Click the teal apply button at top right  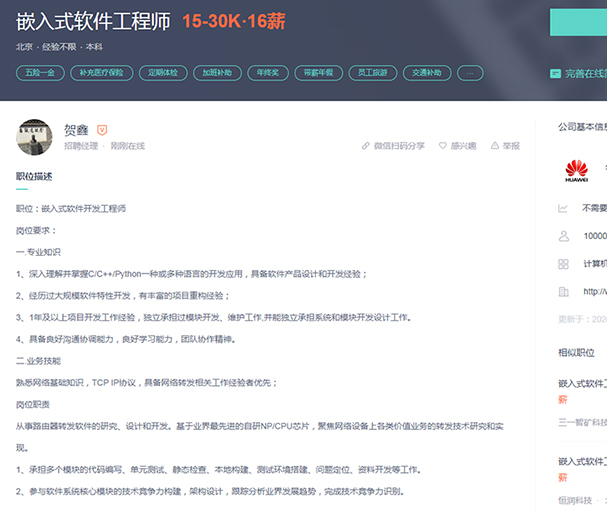578,22
